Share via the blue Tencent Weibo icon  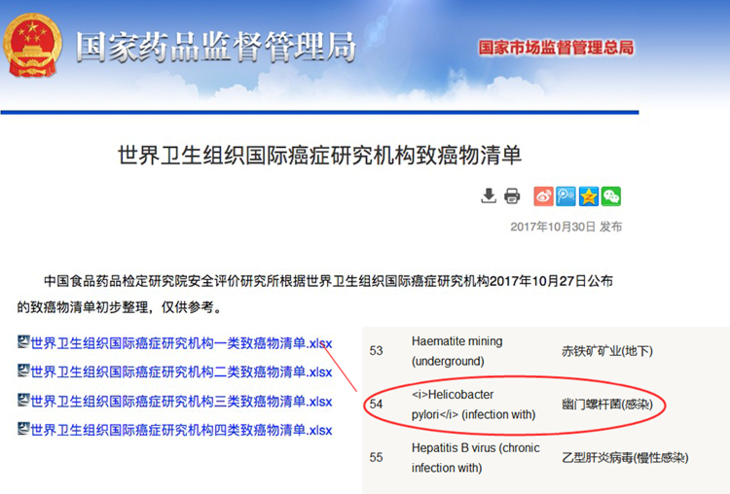[566, 195]
